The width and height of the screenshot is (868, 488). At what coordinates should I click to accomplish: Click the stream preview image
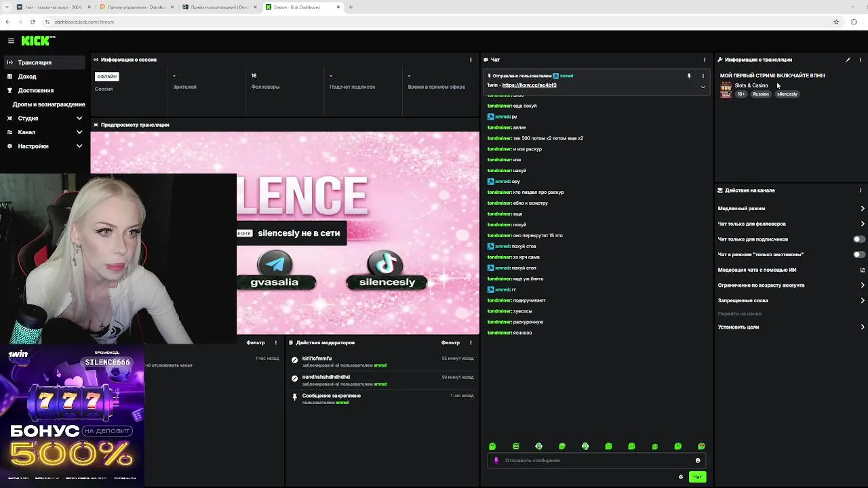click(285, 232)
